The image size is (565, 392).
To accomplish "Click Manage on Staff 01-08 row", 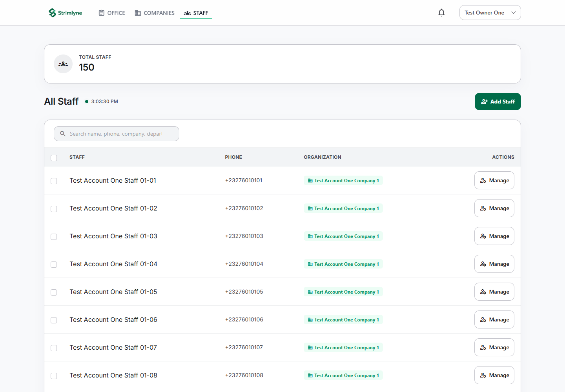I will tap(494, 375).
